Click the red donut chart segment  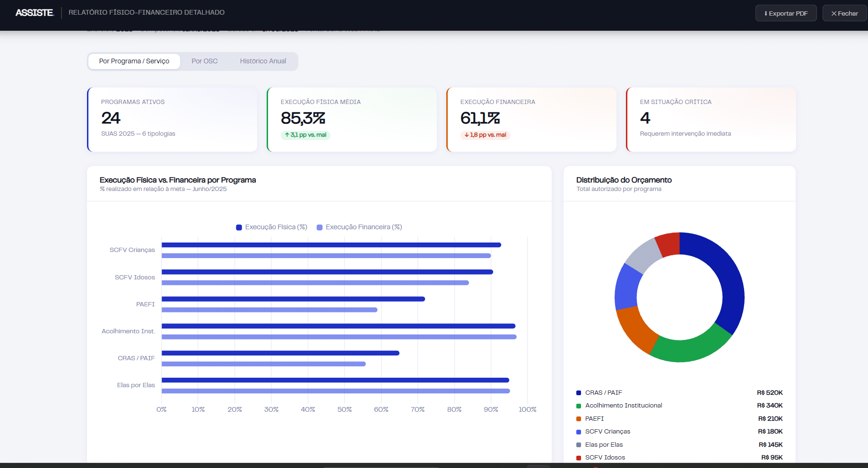click(x=668, y=244)
